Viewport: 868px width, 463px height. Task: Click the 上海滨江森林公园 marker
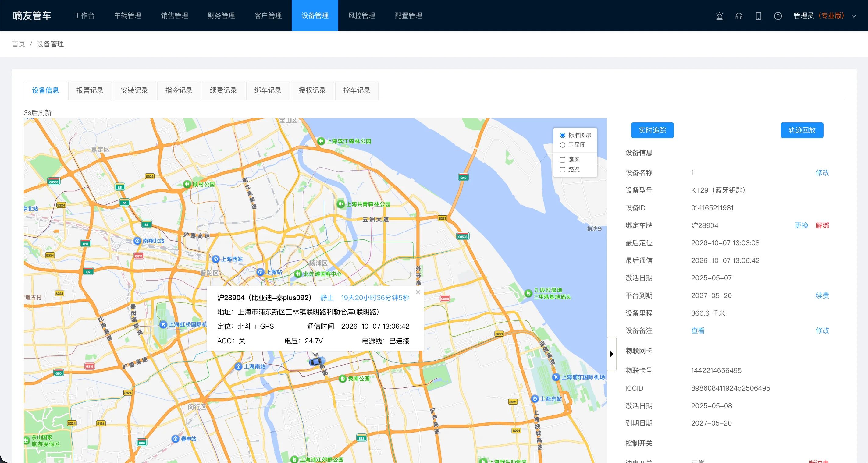(321, 141)
